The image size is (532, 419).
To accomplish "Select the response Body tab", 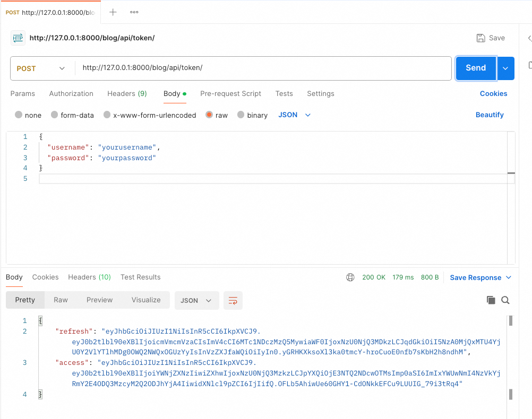I will pos(14,277).
